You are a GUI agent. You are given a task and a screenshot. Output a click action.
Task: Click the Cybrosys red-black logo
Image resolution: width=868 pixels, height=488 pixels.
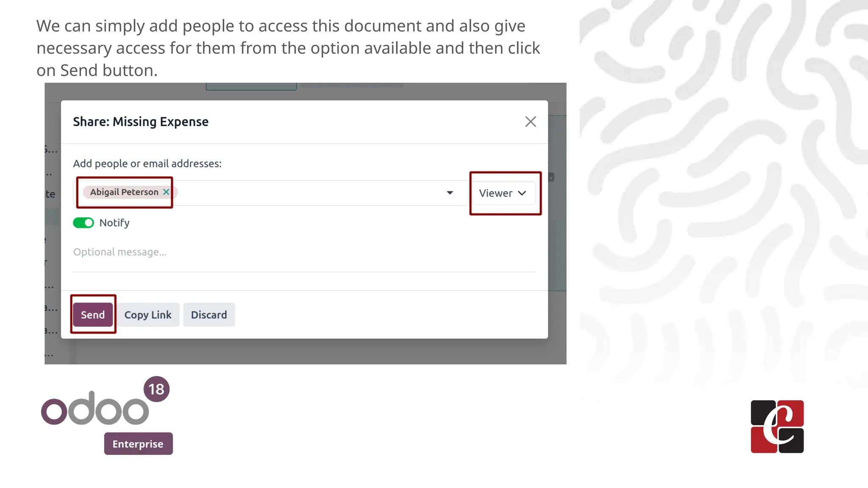(x=777, y=427)
